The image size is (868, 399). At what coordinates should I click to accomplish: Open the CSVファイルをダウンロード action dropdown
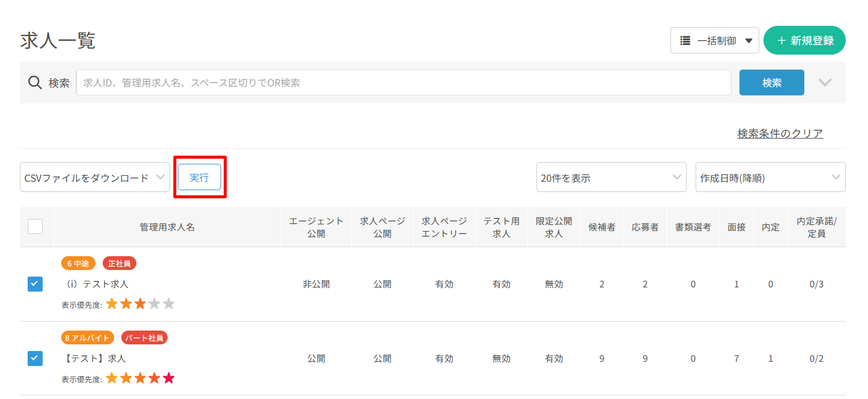[94, 178]
